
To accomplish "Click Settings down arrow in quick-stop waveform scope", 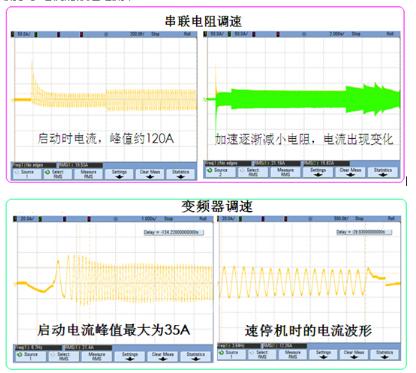I will coord(323,357).
